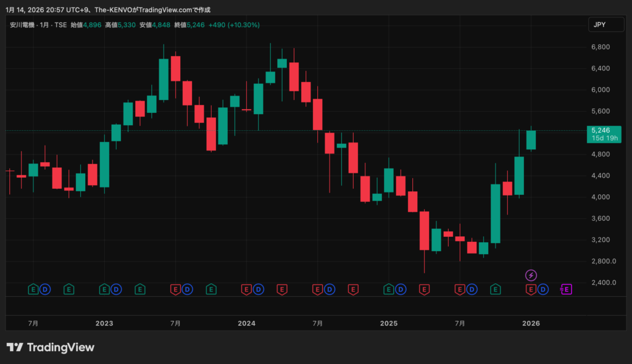Click the green 5,246 current price label
632x364 pixels.
[601, 130]
